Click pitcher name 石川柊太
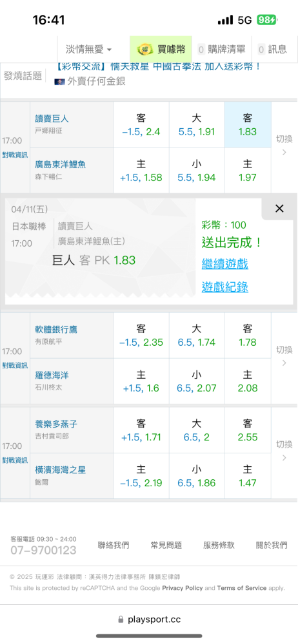Screen dimensions: 298x644 click(x=49, y=387)
